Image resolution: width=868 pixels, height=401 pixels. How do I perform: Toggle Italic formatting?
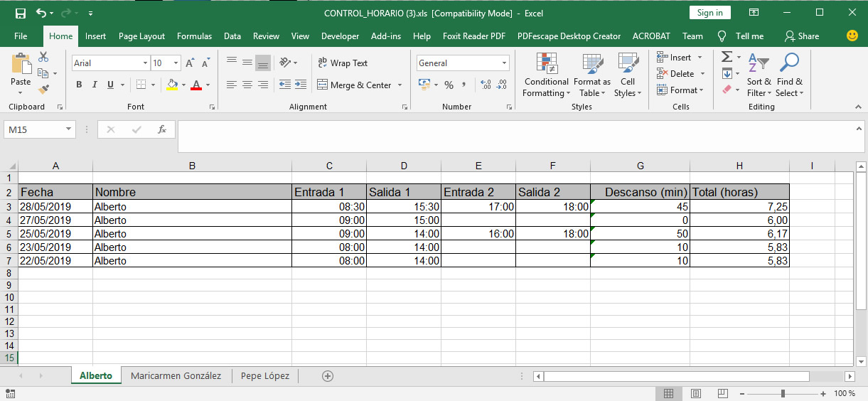click(x=95, y=85)
